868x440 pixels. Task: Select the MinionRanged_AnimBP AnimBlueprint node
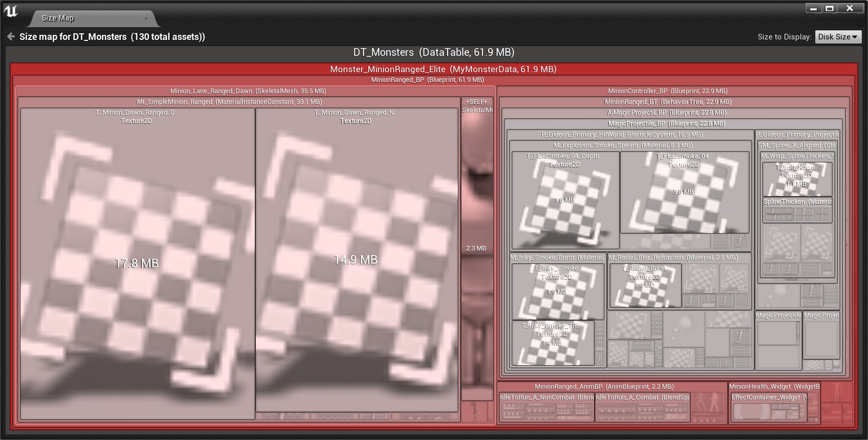pyautogui.click(x=604, y=387)
